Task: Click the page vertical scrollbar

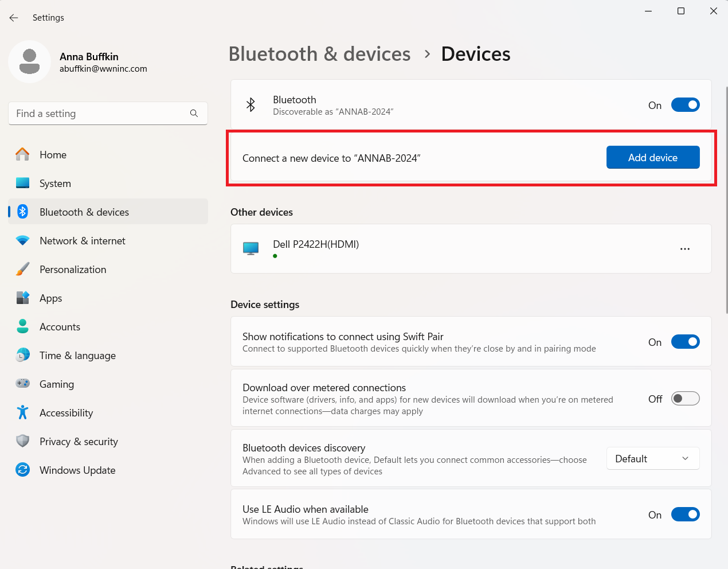Action: [x=726, y=200]
